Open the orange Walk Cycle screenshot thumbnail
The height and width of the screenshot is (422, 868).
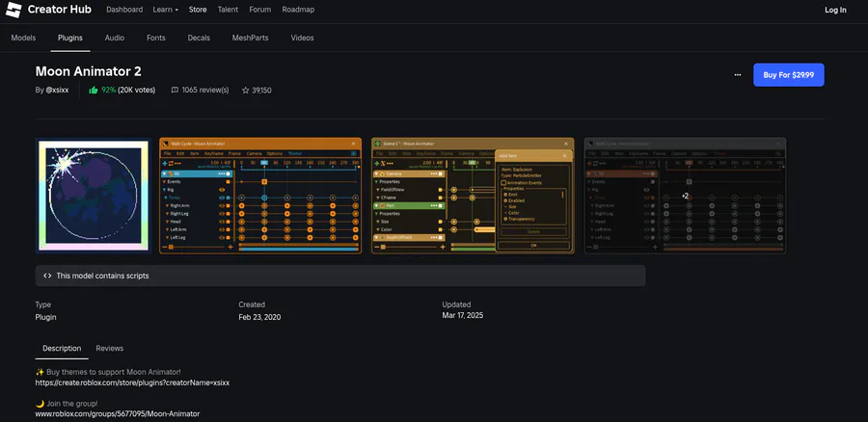pos(260,196)
